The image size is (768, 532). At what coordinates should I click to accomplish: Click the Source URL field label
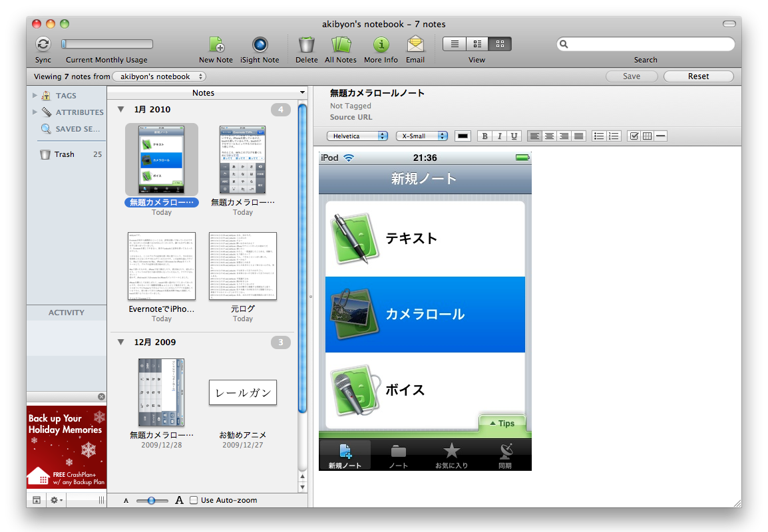(x=351, y=117)
